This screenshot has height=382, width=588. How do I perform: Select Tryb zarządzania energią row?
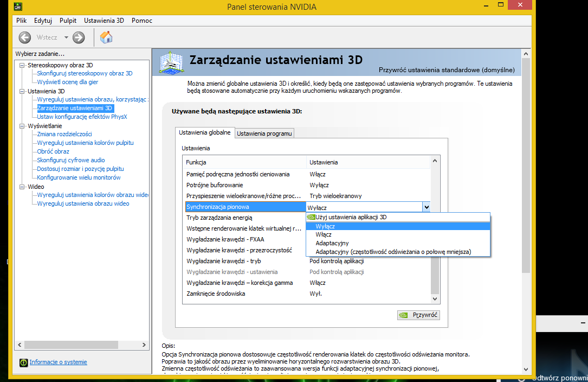tap(245, 218)
